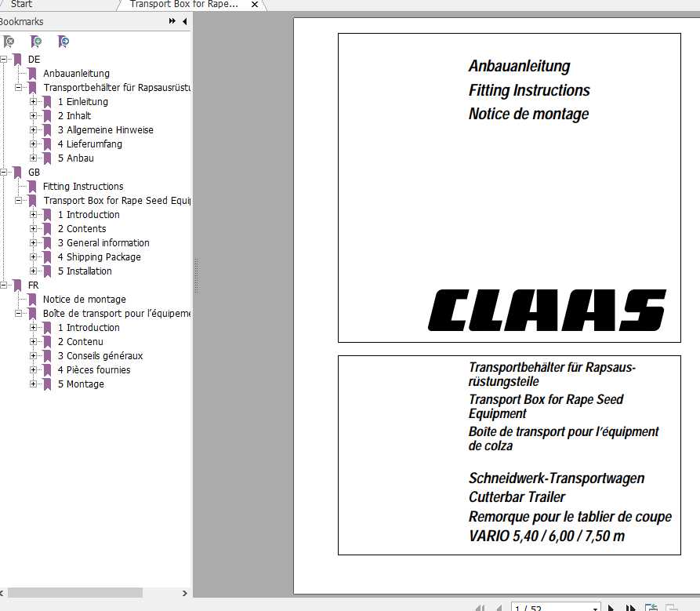Expand the 5 Installation bookmark
The height and width of the screenshot is (611, 700).
[x=33, y=271]
